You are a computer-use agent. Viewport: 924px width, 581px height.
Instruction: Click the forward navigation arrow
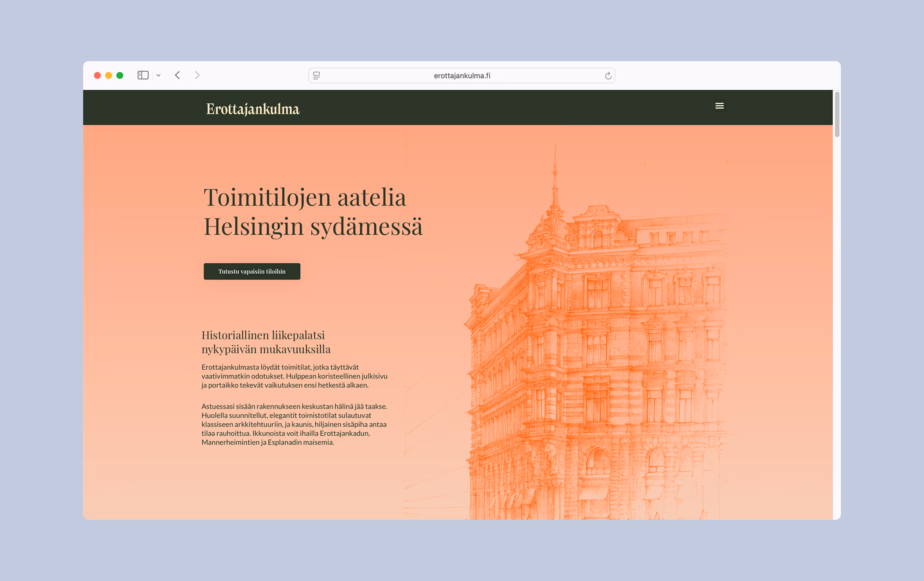click(197, 75)
